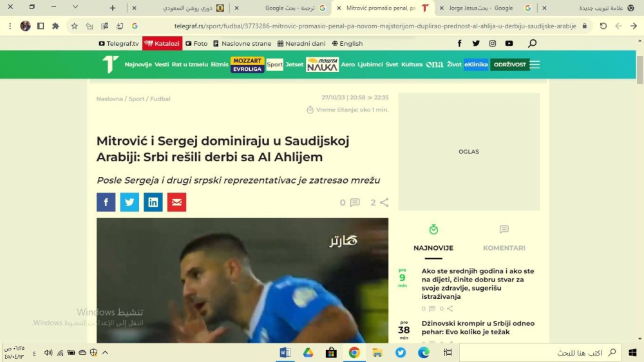The image size is (644, 362).
Task: Open the site search magnifier icon
Action: coord(532,43)
